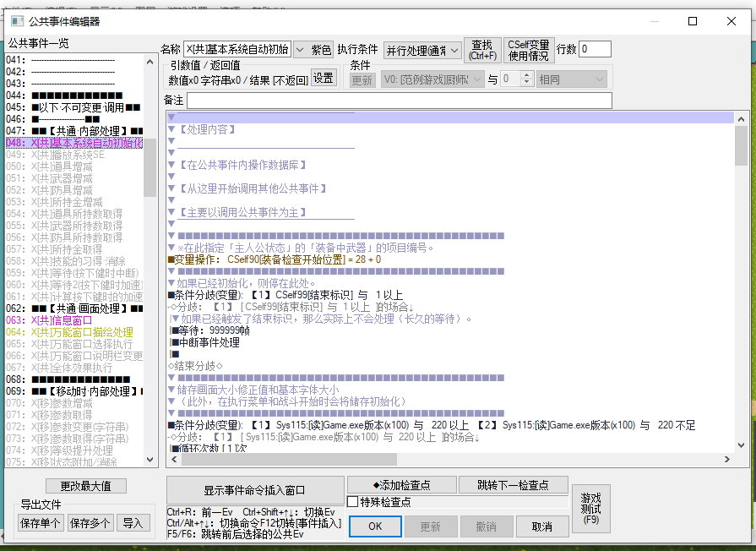The width and height of the screenshot is (756, 551).
Task: Open CSelf变量使用情况
Action: tap(529, 50)
